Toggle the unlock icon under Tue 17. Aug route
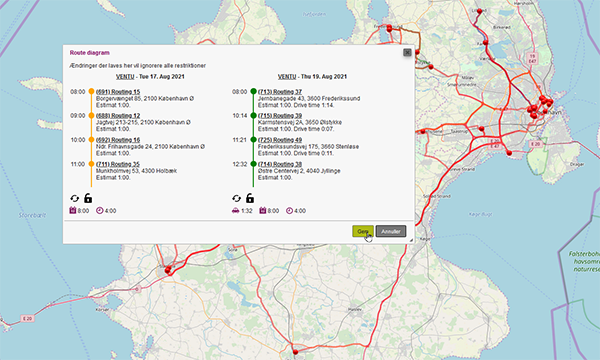Image resolution: width=600 pixels, height=360 pixels. [88, 198]
